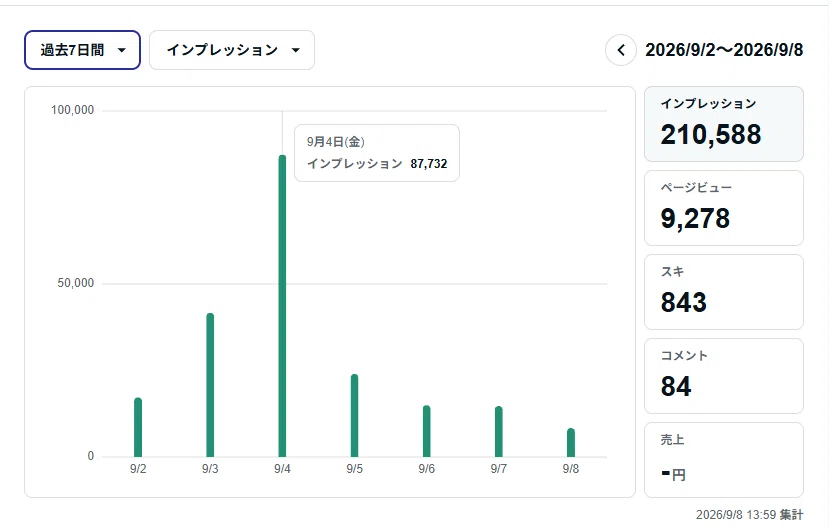Click the tall 9/4 bar

(282, 306)
